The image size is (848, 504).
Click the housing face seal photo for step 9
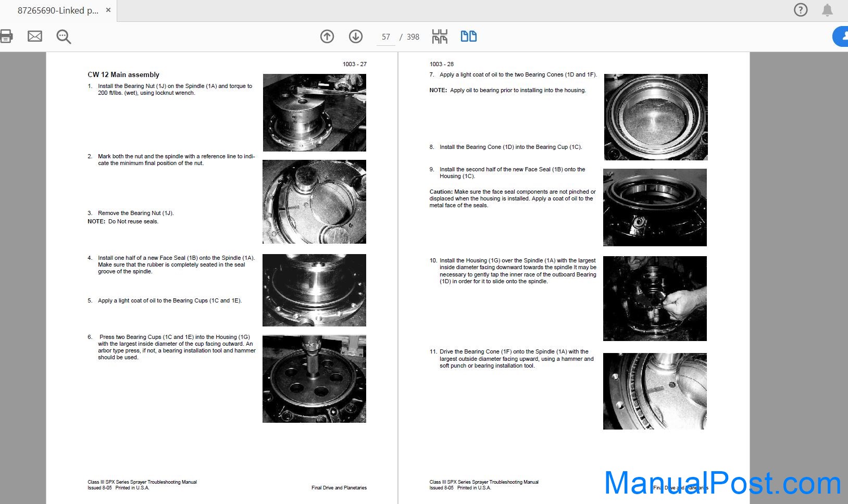click(x=655, y=207)
